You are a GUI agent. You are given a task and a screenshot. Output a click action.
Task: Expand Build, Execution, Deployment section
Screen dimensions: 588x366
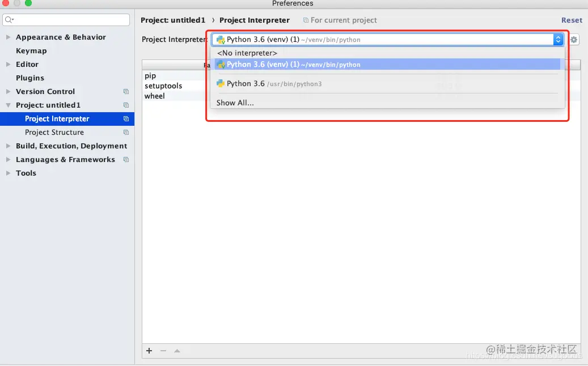8,146
